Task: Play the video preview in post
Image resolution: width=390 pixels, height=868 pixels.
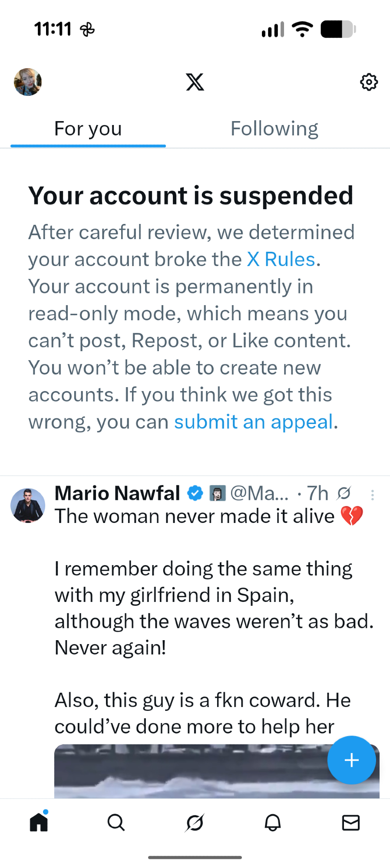Action: point(191,772)
